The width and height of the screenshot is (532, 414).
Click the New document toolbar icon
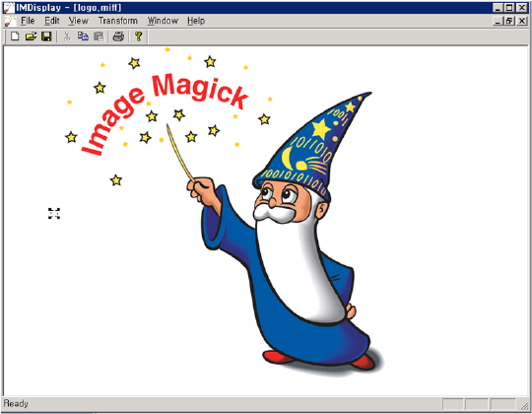(x=15, y=35)
